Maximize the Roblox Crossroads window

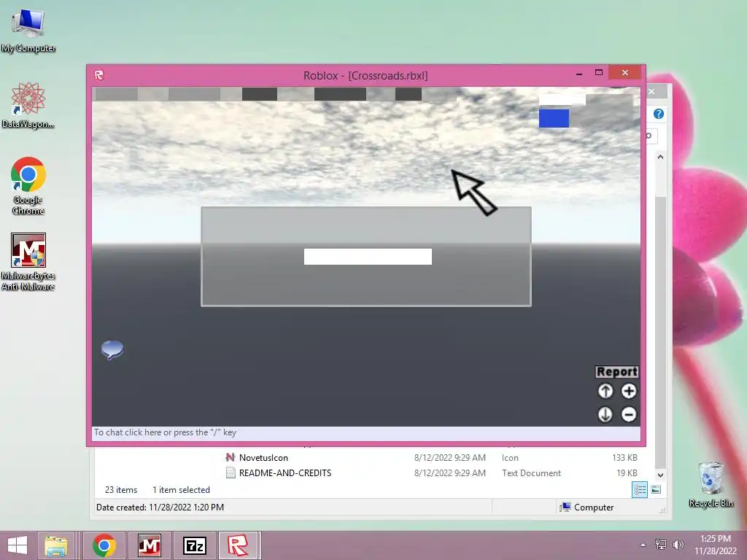599,72
